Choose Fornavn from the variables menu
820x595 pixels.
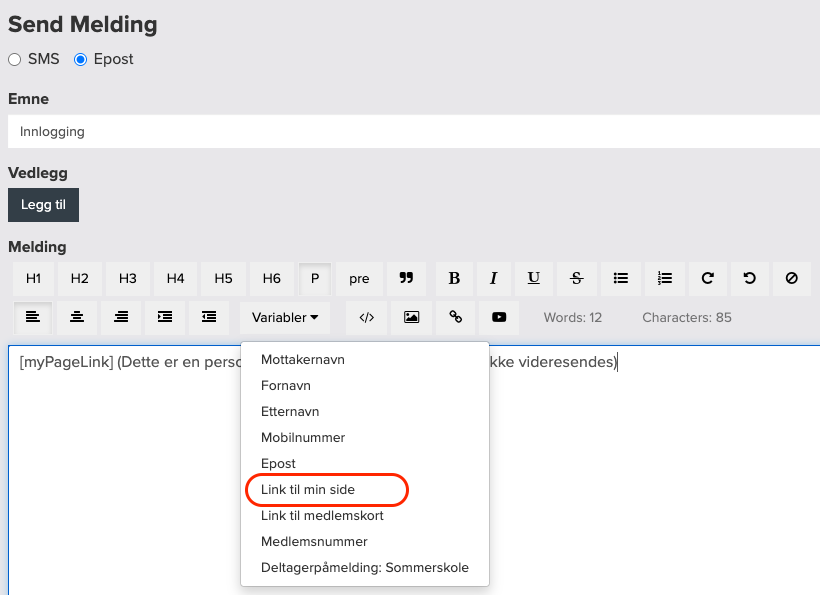365,386
